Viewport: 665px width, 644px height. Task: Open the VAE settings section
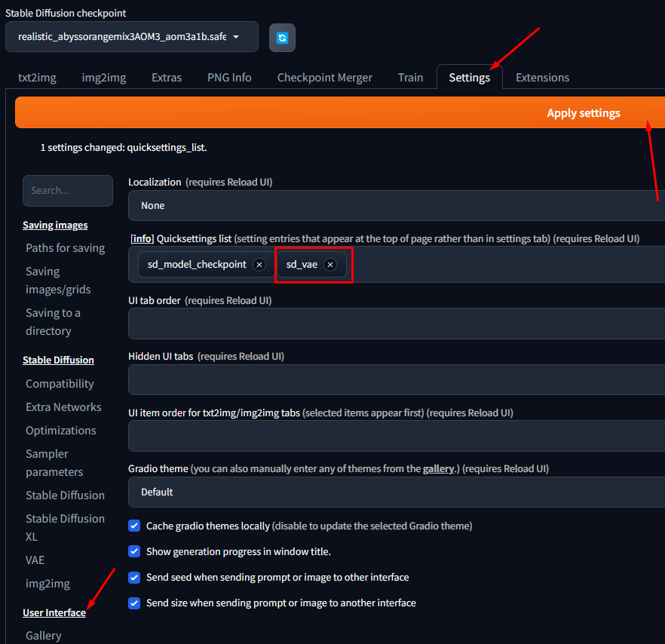(x=35, y=560)
